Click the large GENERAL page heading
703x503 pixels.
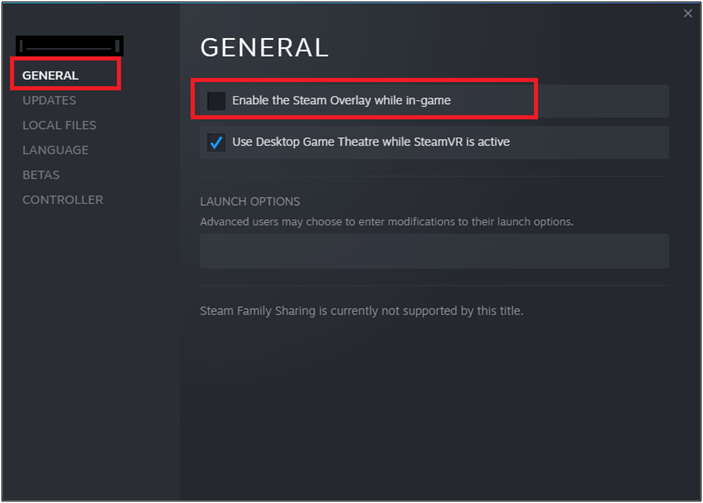tap(265, 48)
